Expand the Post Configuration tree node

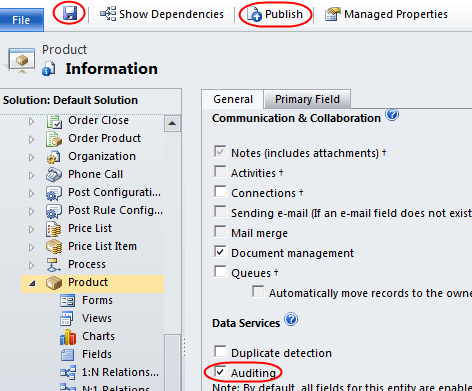[31, 193]
